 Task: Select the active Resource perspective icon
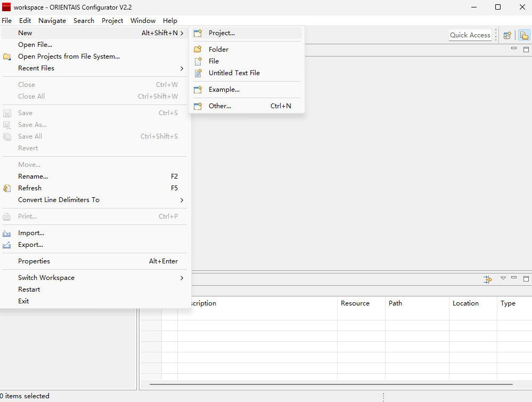tap(524, 35)
